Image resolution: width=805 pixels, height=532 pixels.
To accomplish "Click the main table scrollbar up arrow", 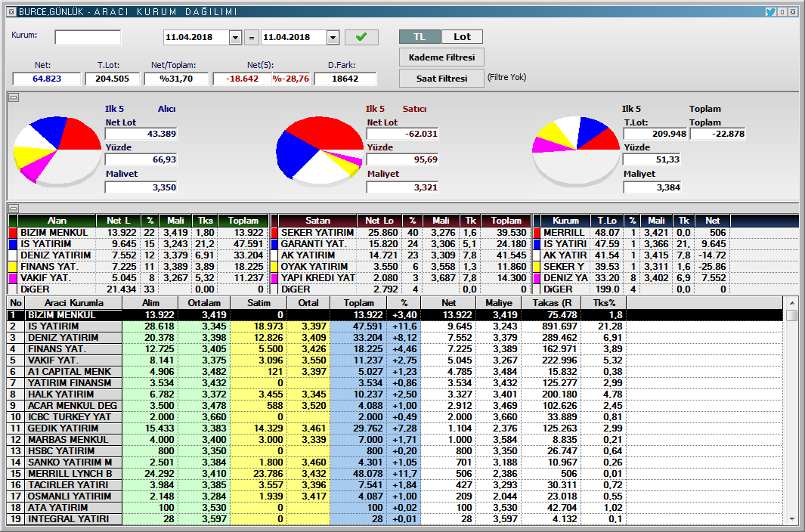I will coord(791,303).
